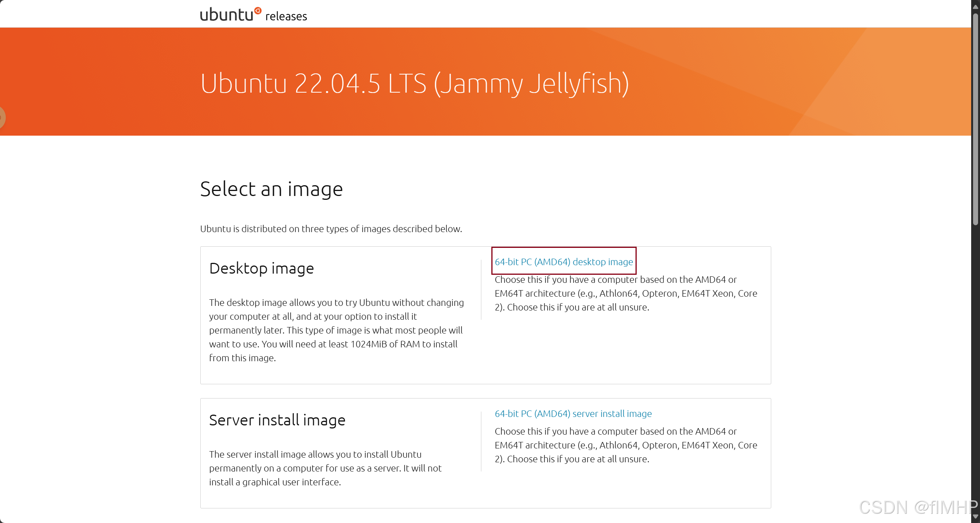Click the AMD64 architecture note under server link
980x523 pixels.
click(626, 445)
